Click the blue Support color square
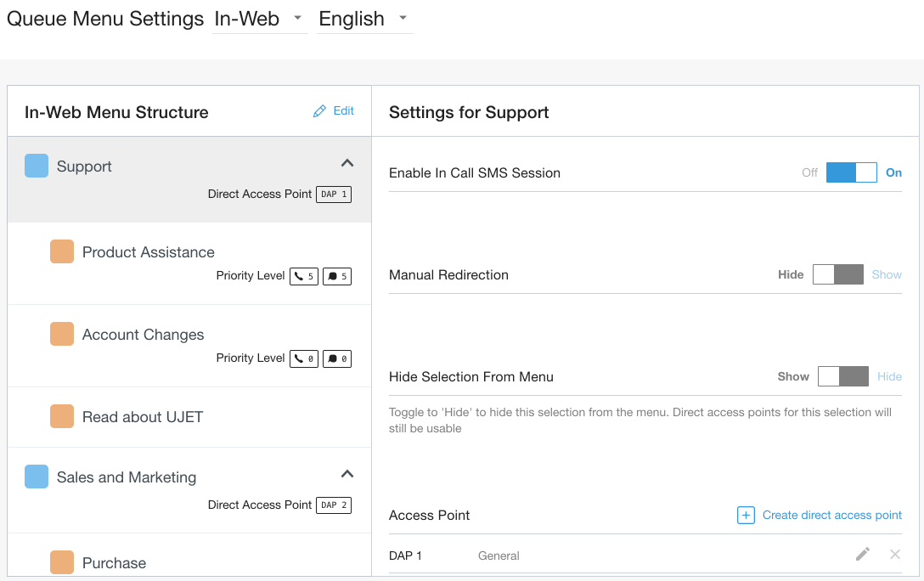The image size is (924, 581). [x=37, y=166]
